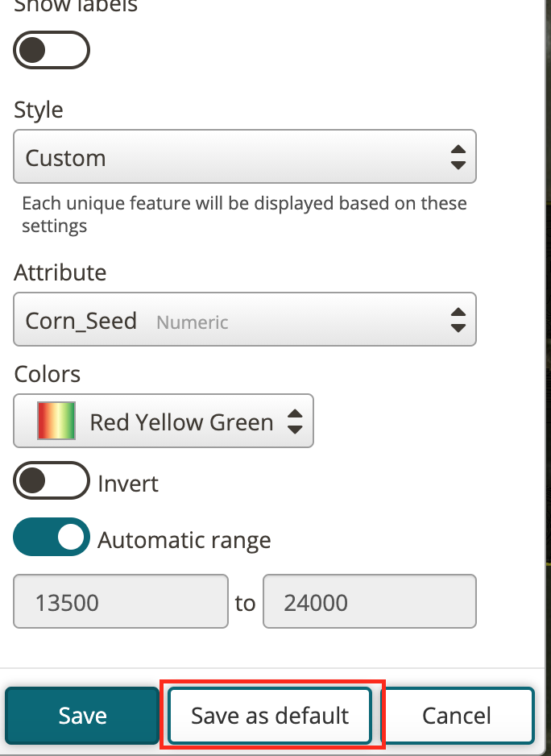Image resolution: width=551 pixels, height=756 pixels.
Task: Enable the Invert colors switch
Action: pyautogui.click(x=51, y=480)
